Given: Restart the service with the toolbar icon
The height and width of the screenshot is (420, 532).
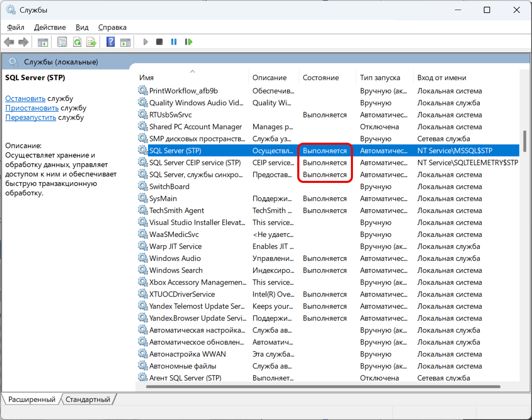Looking at the screenshot, I should [189, 42].
